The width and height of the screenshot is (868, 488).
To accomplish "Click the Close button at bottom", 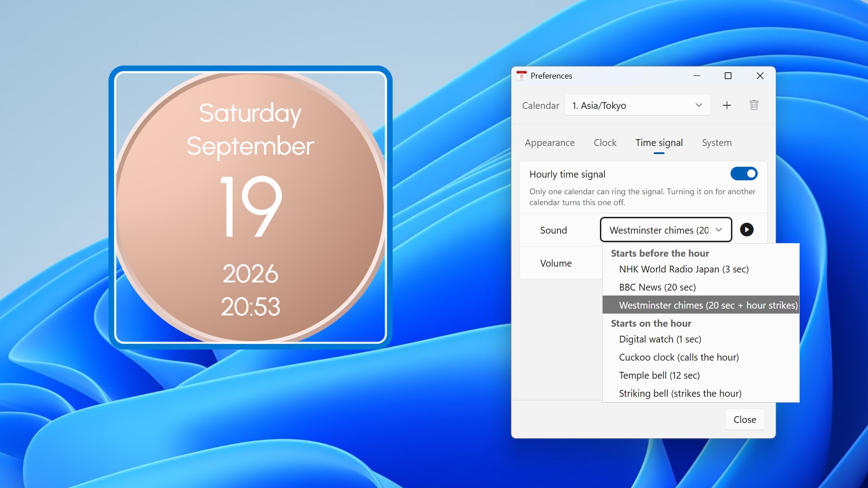I will pos(745,419).
